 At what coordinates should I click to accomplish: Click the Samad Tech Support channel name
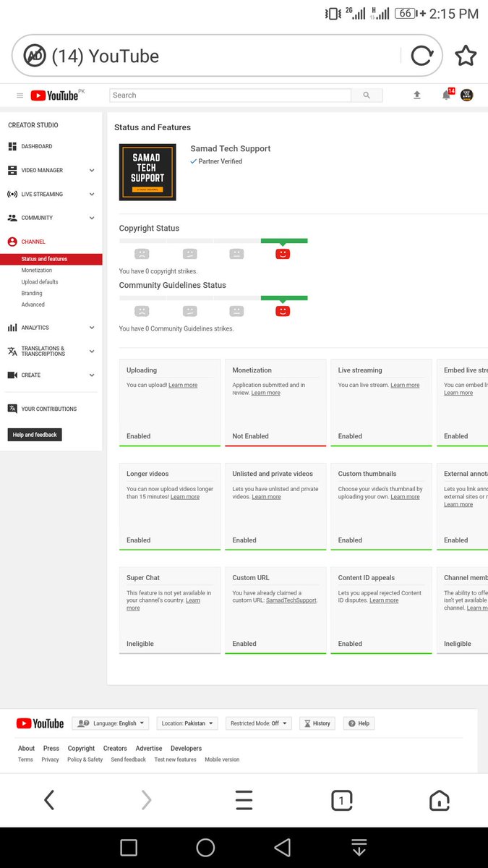231,148
